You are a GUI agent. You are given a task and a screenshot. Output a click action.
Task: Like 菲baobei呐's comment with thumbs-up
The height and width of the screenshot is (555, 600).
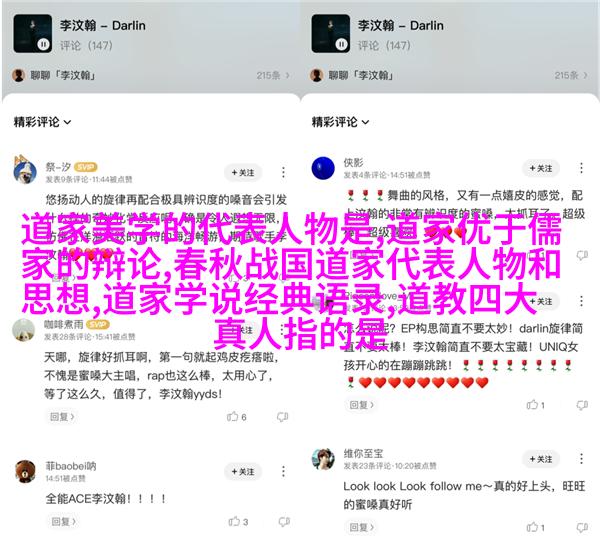pyautogui.click(x=234, y=522)
